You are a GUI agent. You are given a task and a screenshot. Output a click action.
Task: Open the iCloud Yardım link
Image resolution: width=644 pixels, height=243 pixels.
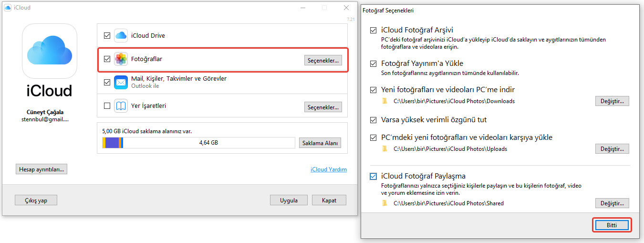pos(328,169)
